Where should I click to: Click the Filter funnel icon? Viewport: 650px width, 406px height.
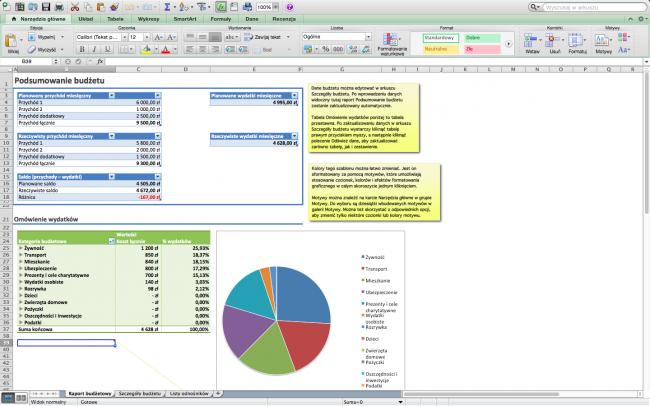tap(201, 7)
